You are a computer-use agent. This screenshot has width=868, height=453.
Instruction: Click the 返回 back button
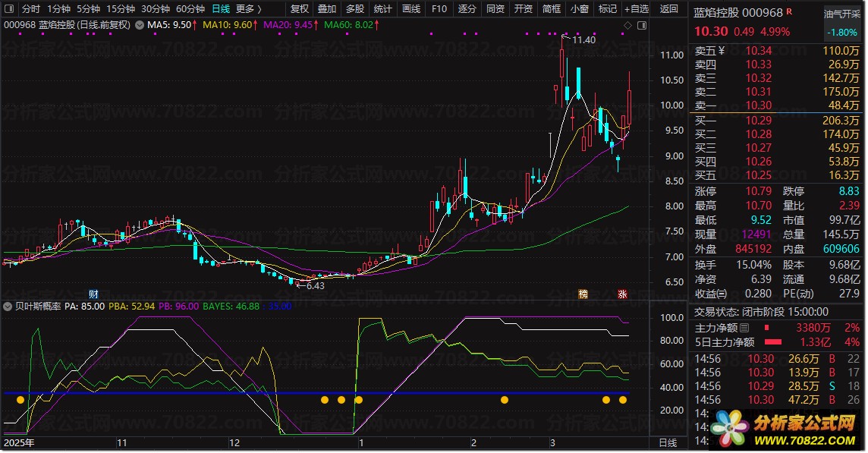[668, 9]
